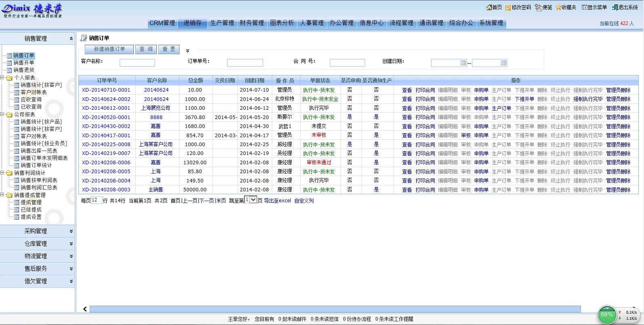
Task: Click the 69% network speed indicator
Action: pos(607,315)
